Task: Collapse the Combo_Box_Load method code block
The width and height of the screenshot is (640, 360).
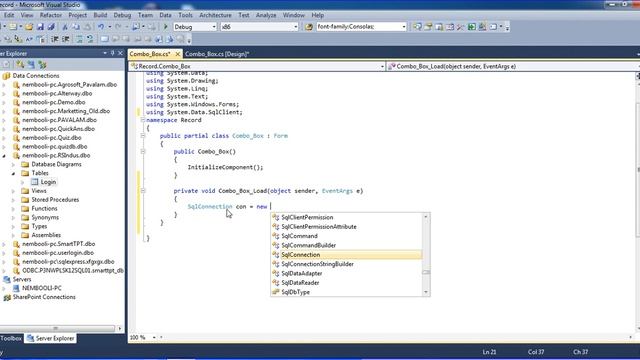Action: point(143,191)
